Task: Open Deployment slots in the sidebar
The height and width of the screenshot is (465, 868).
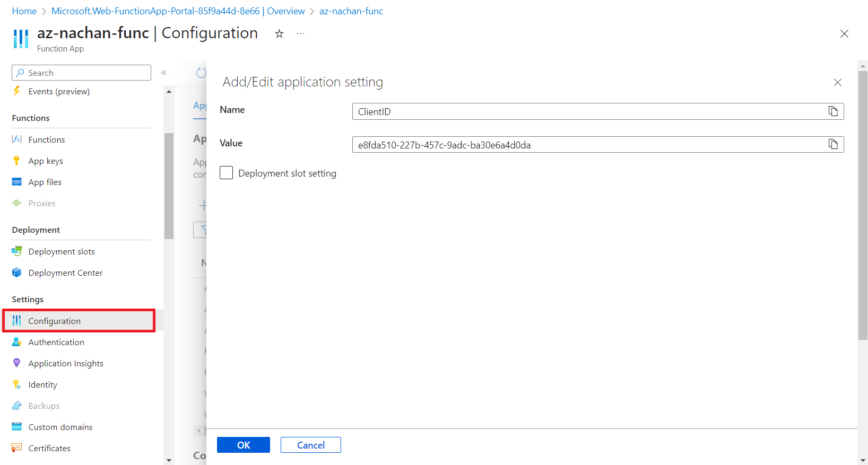Action: (x=62, y=252)
